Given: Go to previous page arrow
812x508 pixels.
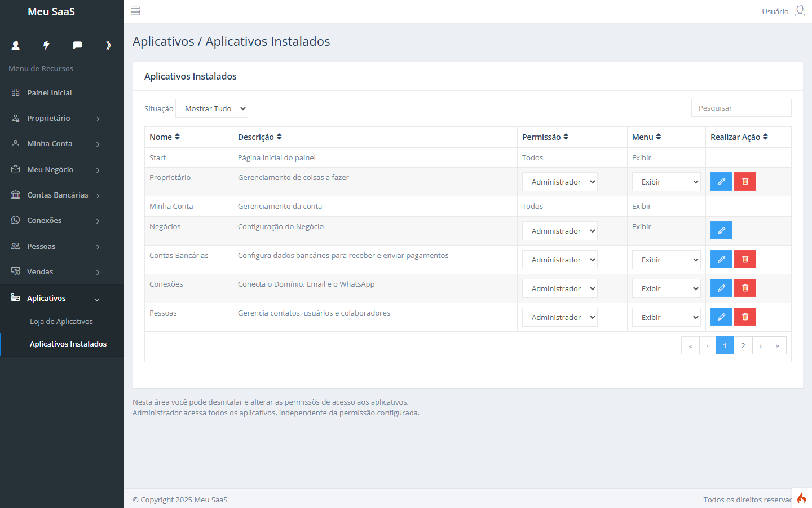Looking at the screenshot, I should coord(707,345).
